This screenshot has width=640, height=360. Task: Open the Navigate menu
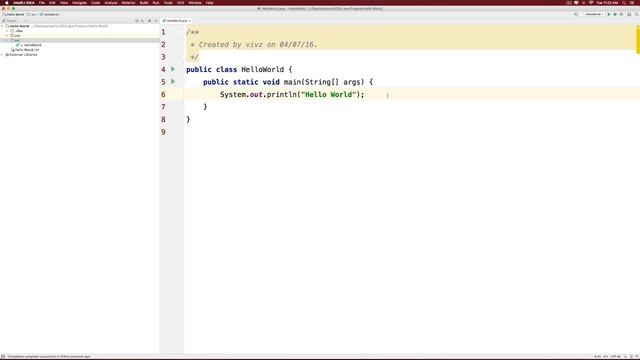coord(79,3)
